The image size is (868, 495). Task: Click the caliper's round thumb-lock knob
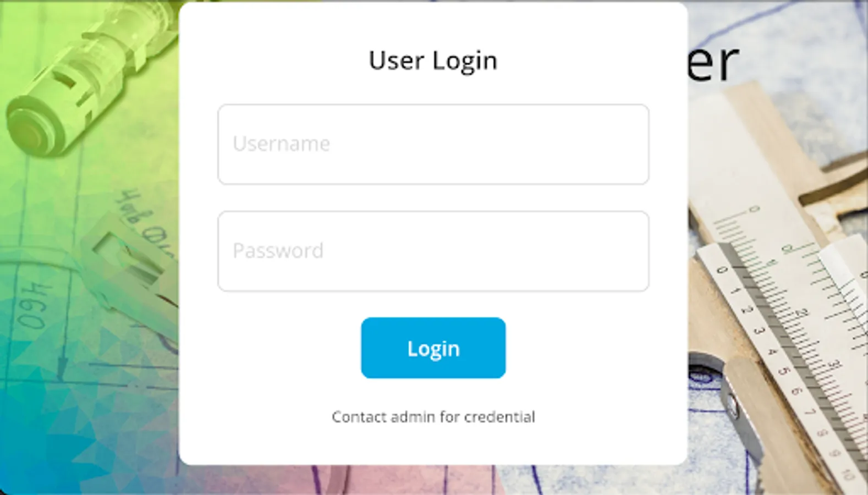tap(732, 407)
